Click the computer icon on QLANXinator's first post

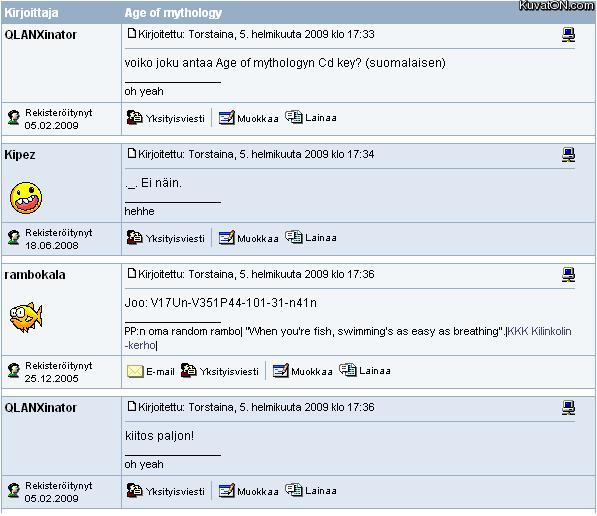point(568,35)
